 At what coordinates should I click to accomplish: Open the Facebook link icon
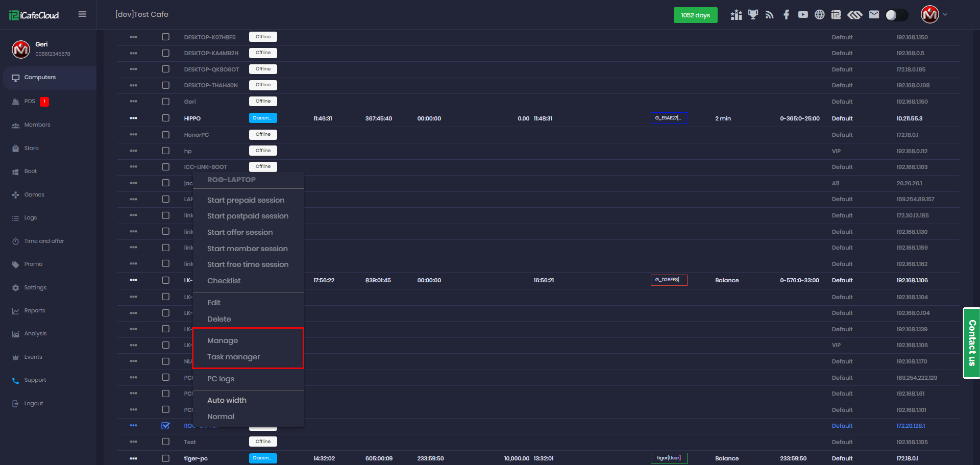click(x=786, y=15)
